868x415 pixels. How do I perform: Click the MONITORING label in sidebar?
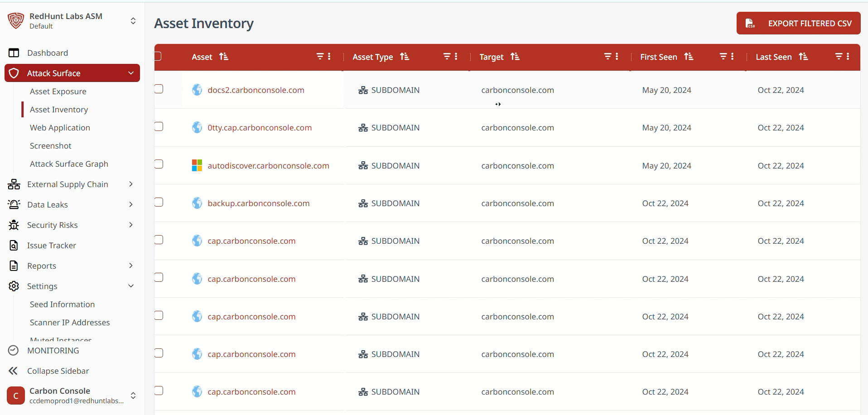tap(53, 351)
